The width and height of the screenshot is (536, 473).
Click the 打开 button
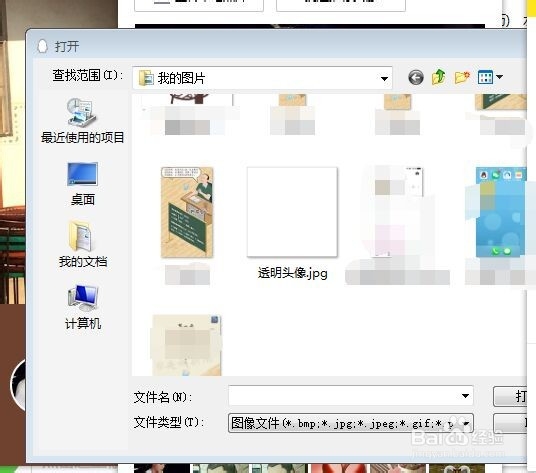510,396
